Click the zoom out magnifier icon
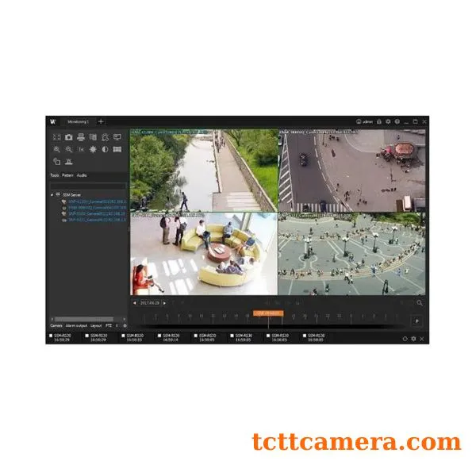The image size is (476, 476). click(x=69, y=149)
